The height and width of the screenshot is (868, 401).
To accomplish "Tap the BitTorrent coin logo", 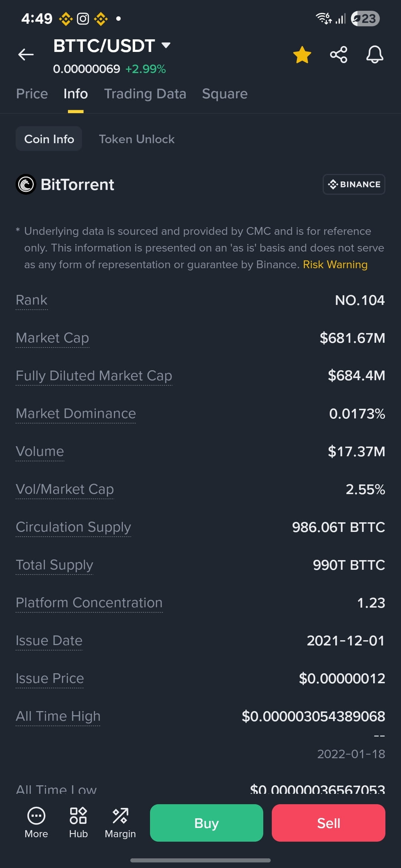I will [x=26, y=184].
